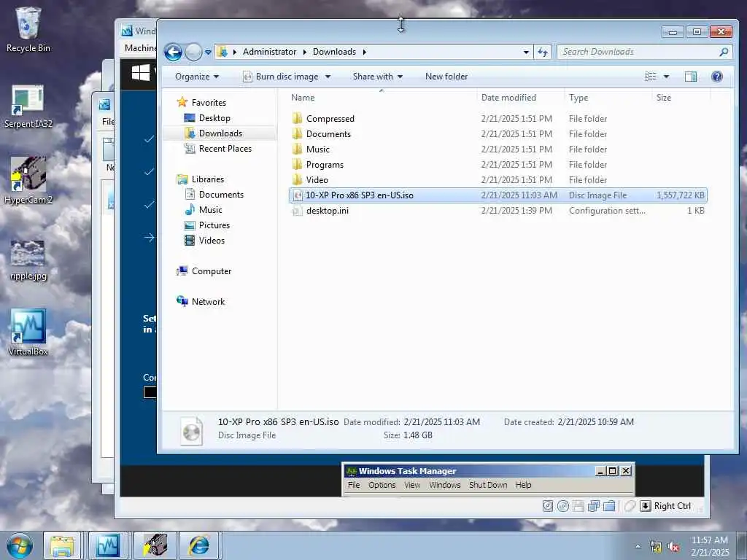Viewport: 747px width, 560px height.
Task: Open the Organize menu
Action: (197, 77)
